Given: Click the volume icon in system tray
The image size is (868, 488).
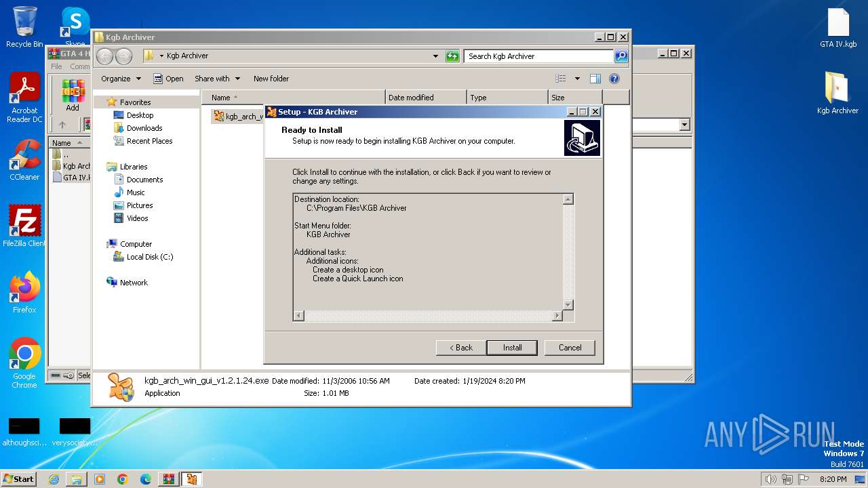Looking at the screenshot, I should tap(770, 479).
